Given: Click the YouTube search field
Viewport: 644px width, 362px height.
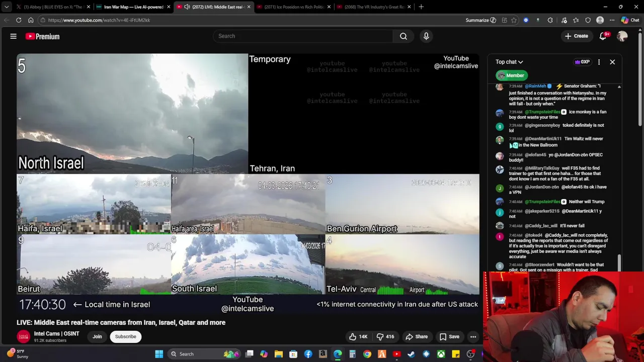Looking at the screenshot, I should 303,36.
